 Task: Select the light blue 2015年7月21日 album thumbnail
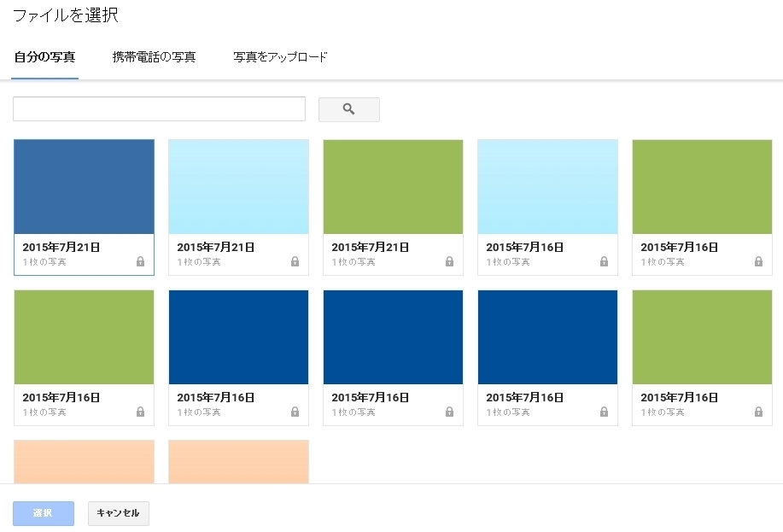coord(239,187)
